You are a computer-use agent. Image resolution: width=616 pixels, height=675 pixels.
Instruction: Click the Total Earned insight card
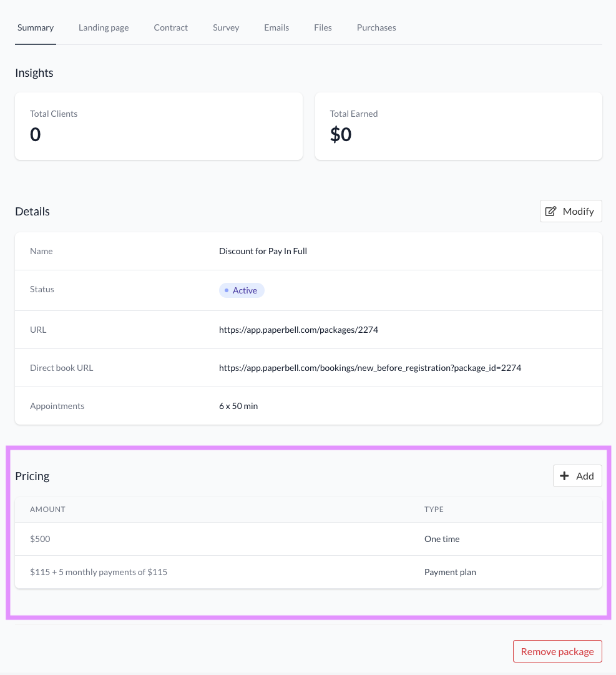(x=458, y=126)
